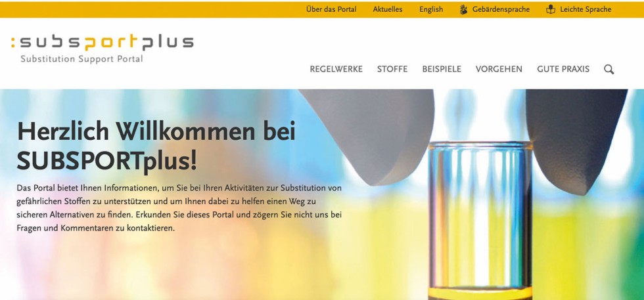The height and width of the screenshot is (300, 644).
Task: Open the Über das Portal link
Action: (x=331, y=9)
